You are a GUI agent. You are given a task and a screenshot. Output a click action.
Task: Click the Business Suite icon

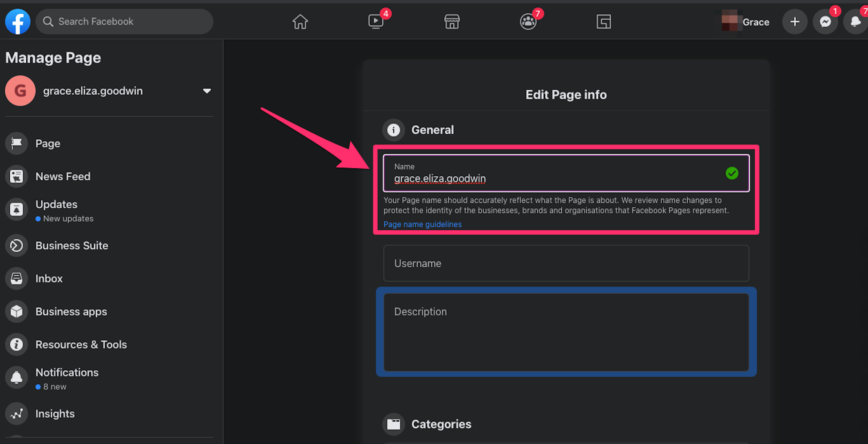[16, 246]
